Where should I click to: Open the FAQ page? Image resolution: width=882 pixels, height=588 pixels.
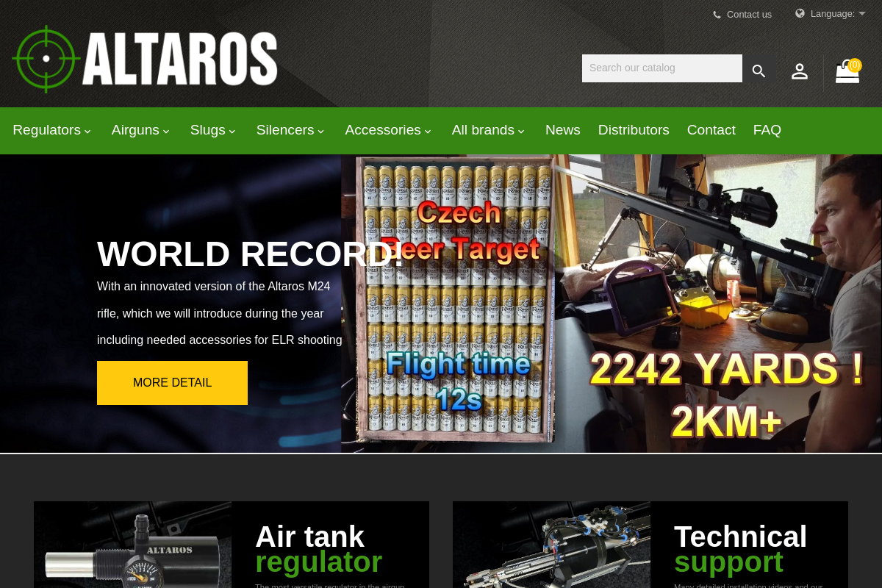tap(767, 130)
